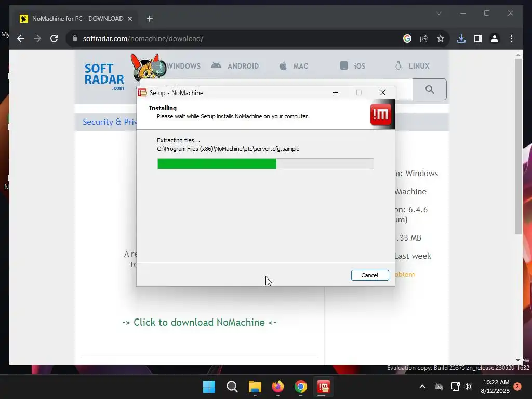Click the Chrome forward arrow
The image size is (532, 399).
37,38
